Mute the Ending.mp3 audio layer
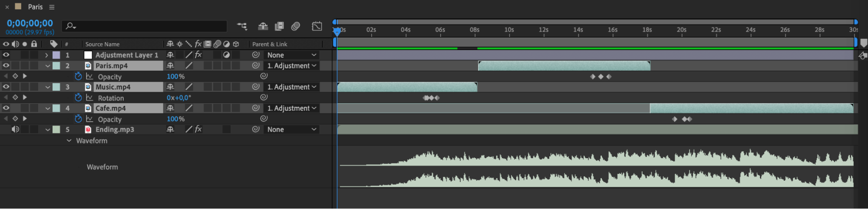The image size is (868, 209). (x=15, y=129)
